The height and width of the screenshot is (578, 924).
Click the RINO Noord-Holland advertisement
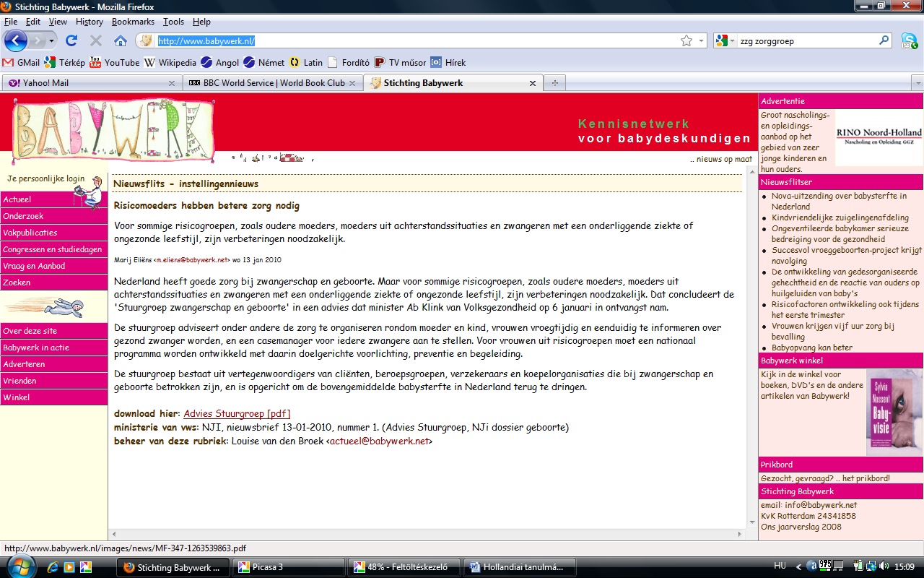[x=879, y=137]
